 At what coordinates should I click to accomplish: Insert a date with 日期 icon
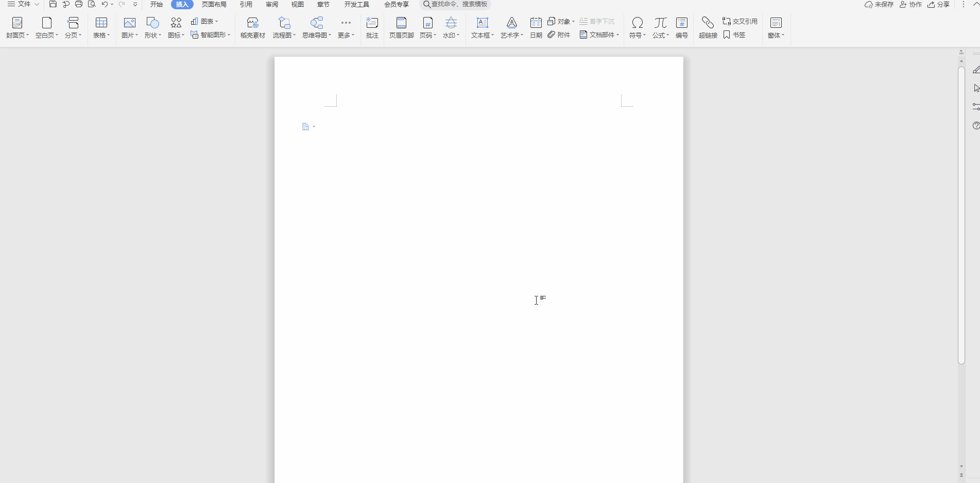click(536, 27)
